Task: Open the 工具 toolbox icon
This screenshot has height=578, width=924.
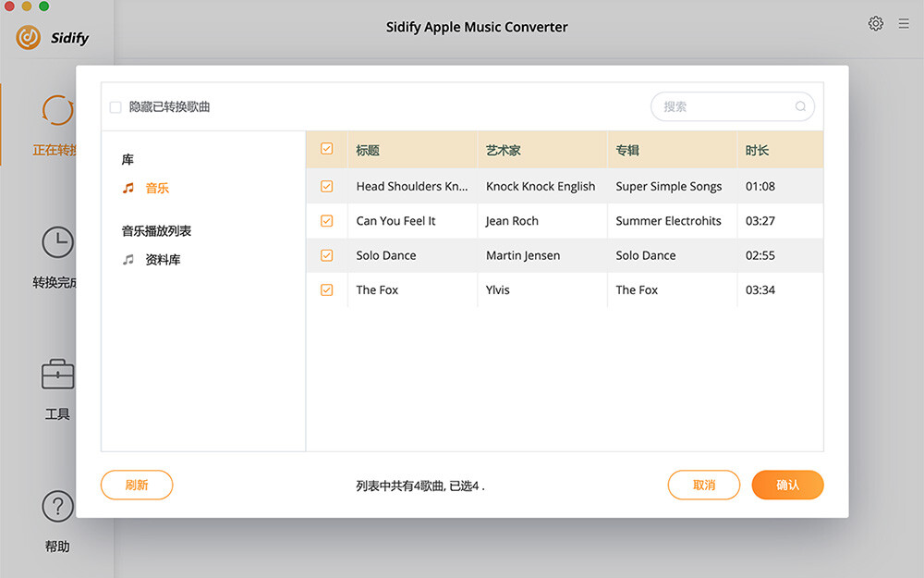Action: pyautogui.click(x=57, y=374)
